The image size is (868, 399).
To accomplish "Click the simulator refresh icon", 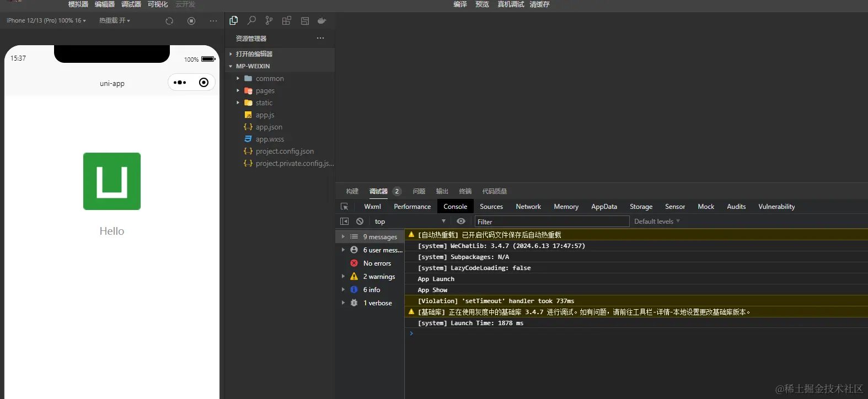I will point(169,21).
